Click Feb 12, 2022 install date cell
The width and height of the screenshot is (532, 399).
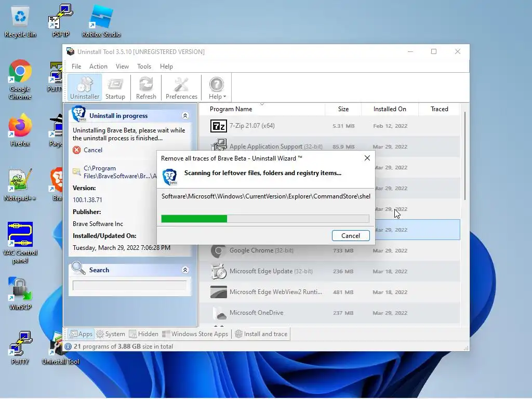(390, 126)
